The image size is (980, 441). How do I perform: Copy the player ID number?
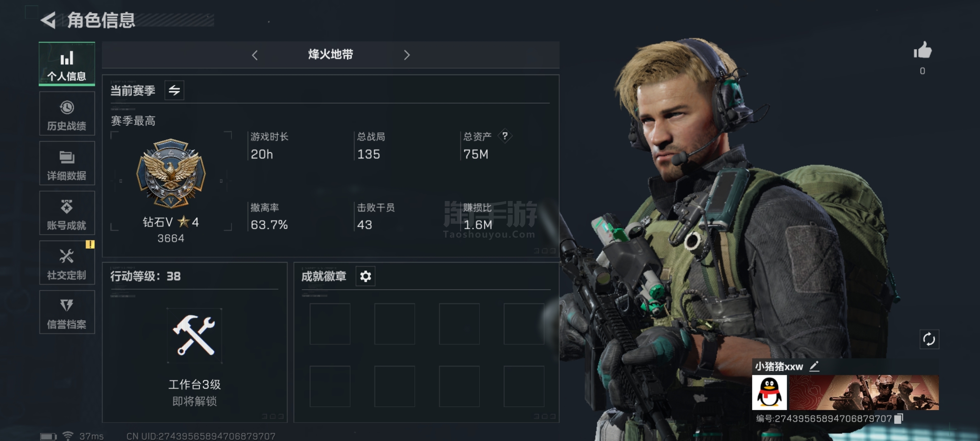(x=899, y=419)
